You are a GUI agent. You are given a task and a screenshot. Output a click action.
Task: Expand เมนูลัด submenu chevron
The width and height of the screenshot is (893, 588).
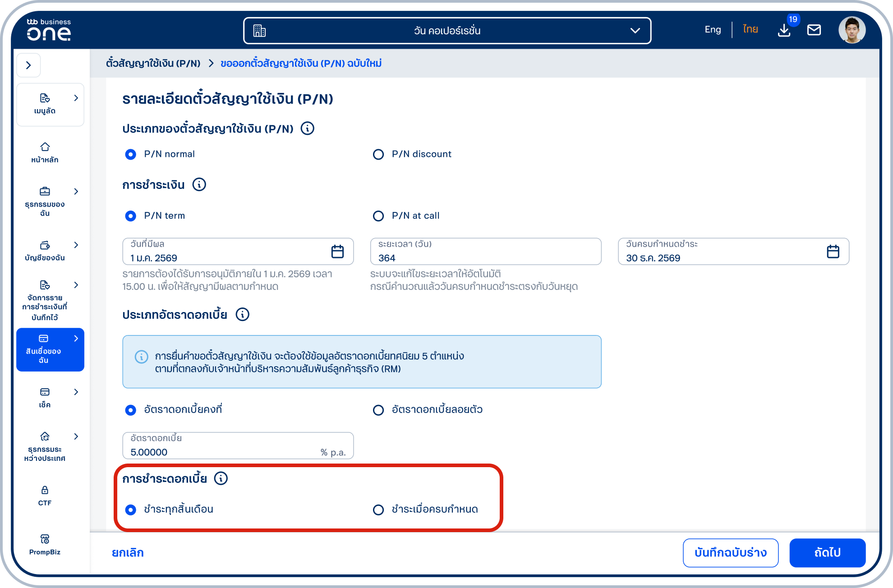tap(76, 98)
